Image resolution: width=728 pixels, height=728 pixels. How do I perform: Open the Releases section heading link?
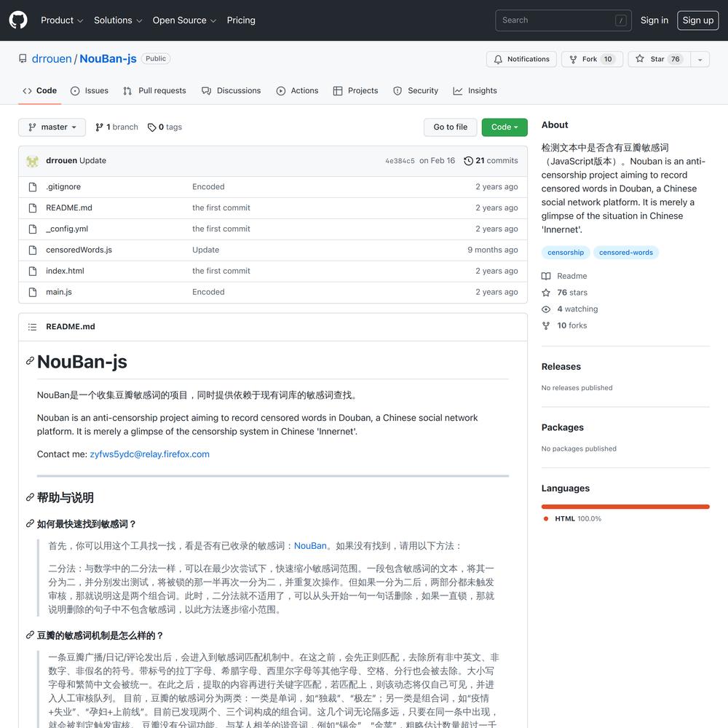pyautogui.click(x=561, y=367)
